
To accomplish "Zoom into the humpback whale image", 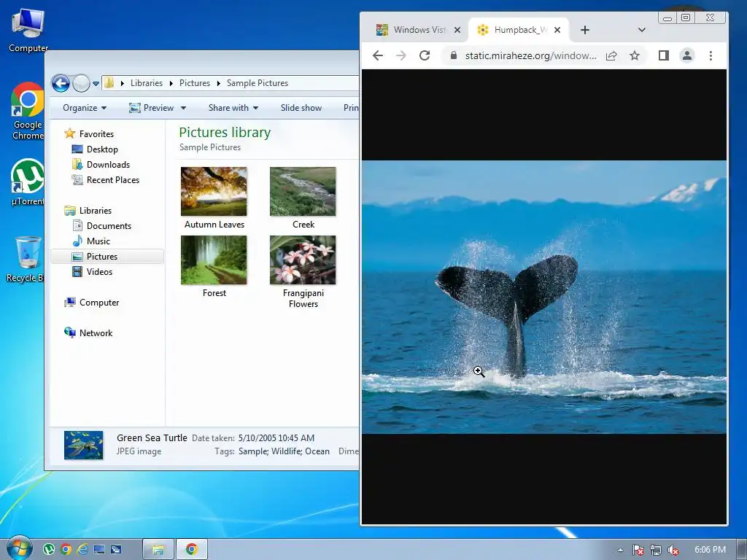I will 544,297.
